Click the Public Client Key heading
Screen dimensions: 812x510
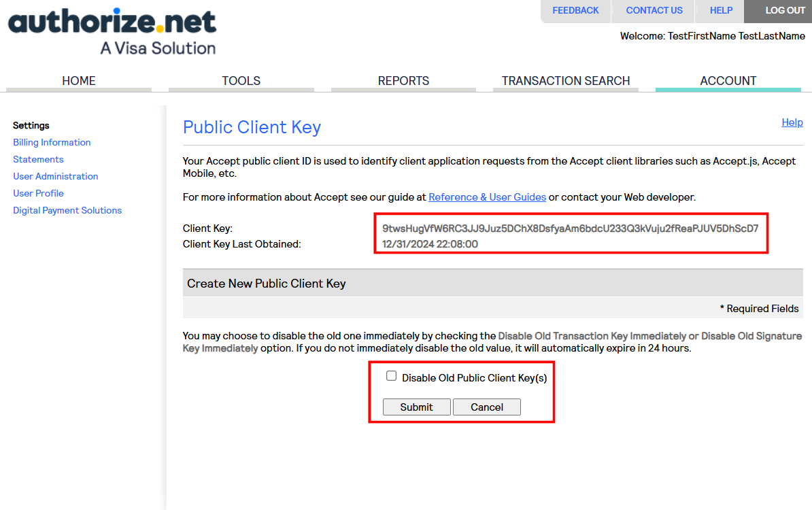[x=252, y=127]
